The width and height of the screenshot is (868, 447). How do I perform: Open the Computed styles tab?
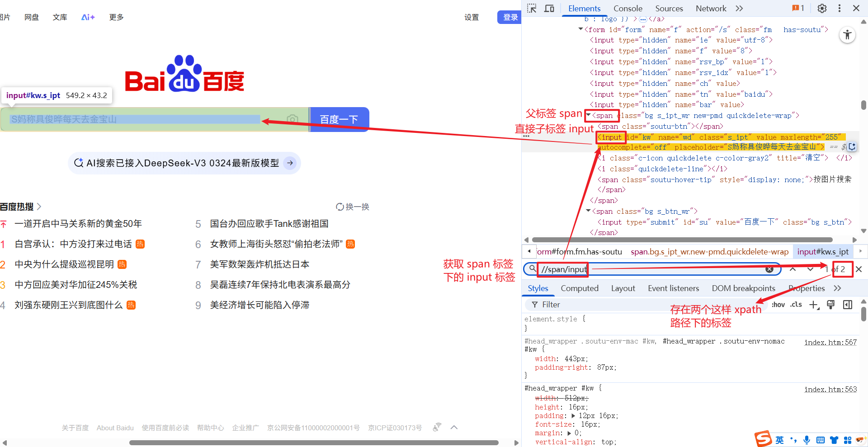580,288
